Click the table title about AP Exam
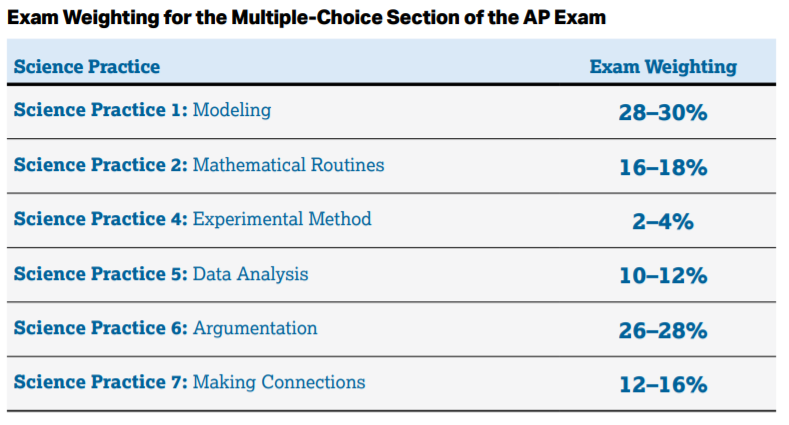Viewport: 789px width, 425px height. pos(306,18)
